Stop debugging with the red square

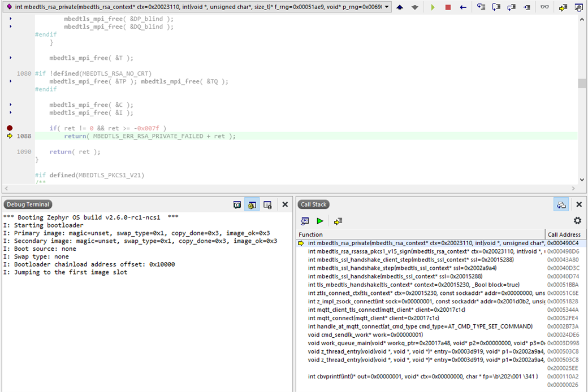(448, 7)
